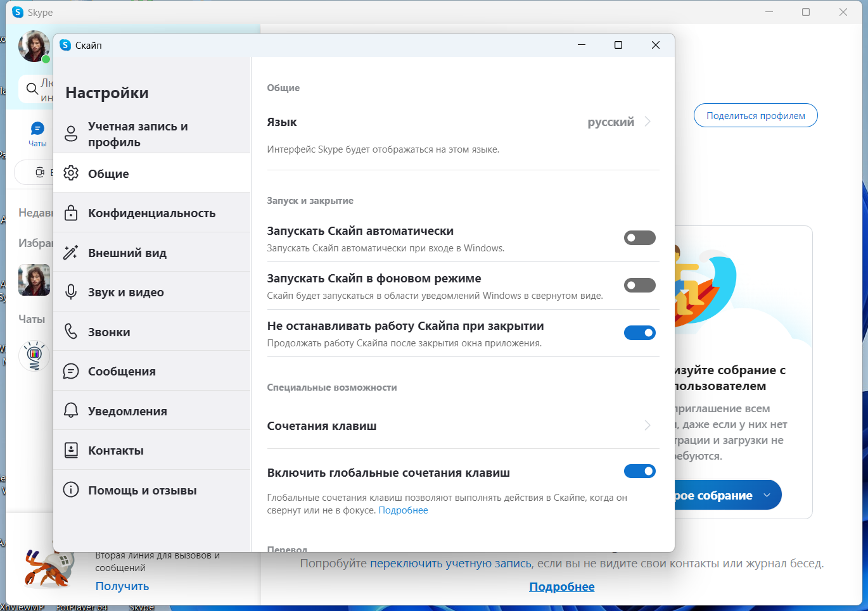Screen dimensions: 868x611
Task: Click the Запуск и закрытие section heading
Action: point(310,201)
